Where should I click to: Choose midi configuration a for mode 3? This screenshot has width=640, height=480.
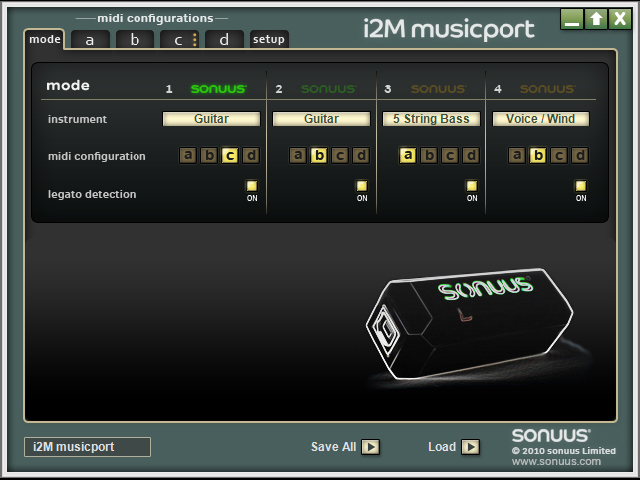pyautogui.click(x=407, y=156)
